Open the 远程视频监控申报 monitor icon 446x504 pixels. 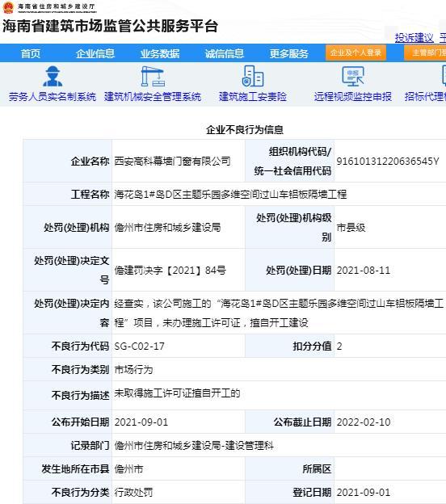click(353, 77)
